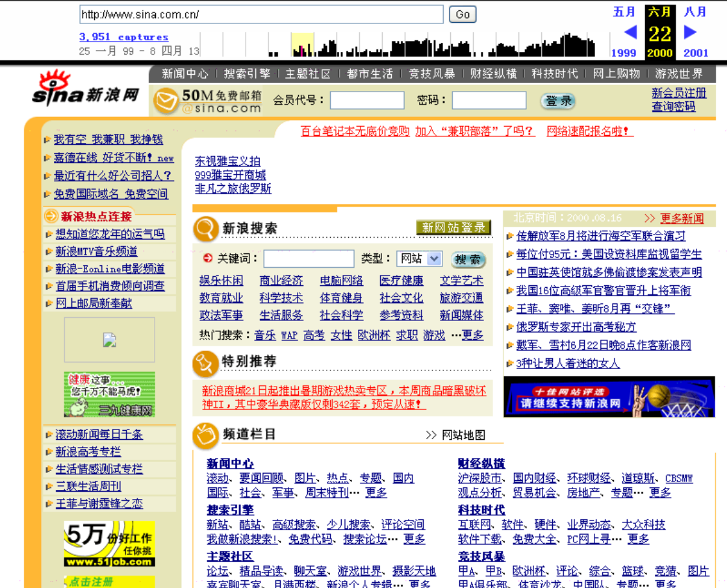Viewport: 727px width, 588px height.
Task: Click the broken image placeholder in sidebar
Action: 109,340
